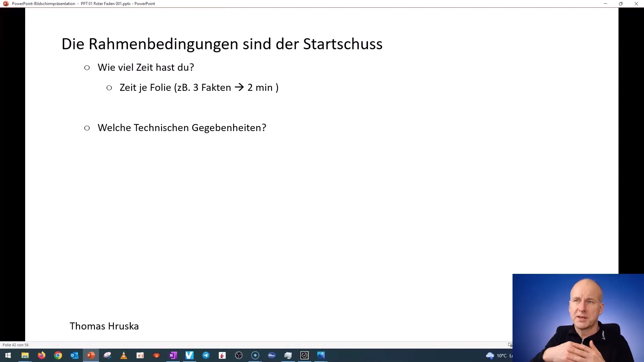Open the Windows Start menu
Viewport: 644px width, 362px height.
(x=8, y=355)
